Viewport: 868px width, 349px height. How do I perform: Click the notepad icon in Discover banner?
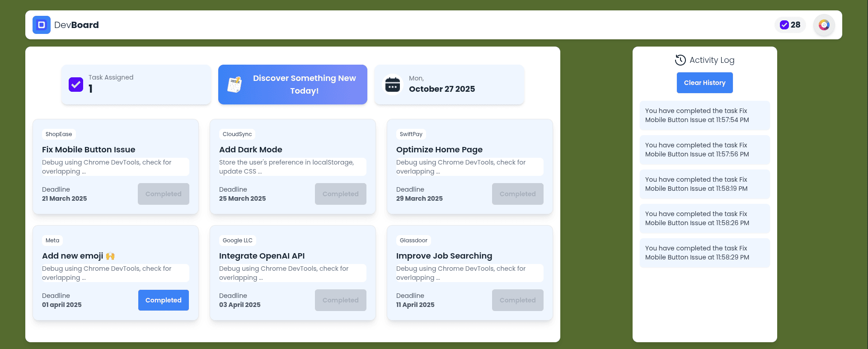235,85
